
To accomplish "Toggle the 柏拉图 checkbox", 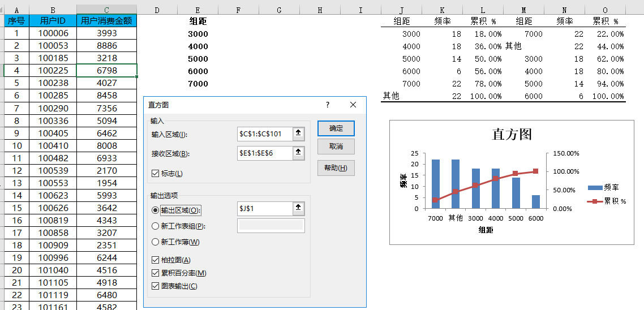I will tap(155, 260).
